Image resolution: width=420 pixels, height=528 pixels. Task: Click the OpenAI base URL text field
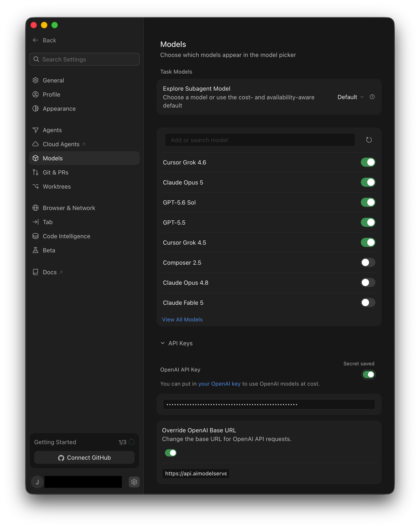pos(196,473)
